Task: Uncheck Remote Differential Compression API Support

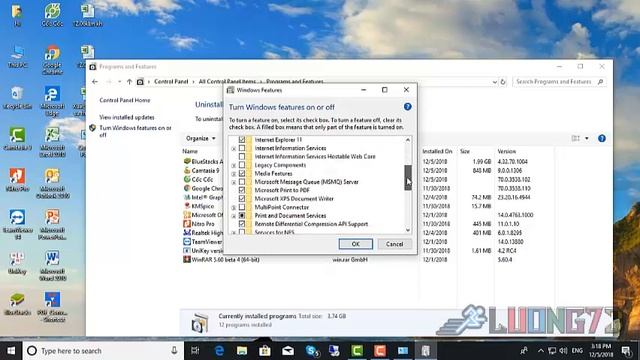Action: (242, 224)
